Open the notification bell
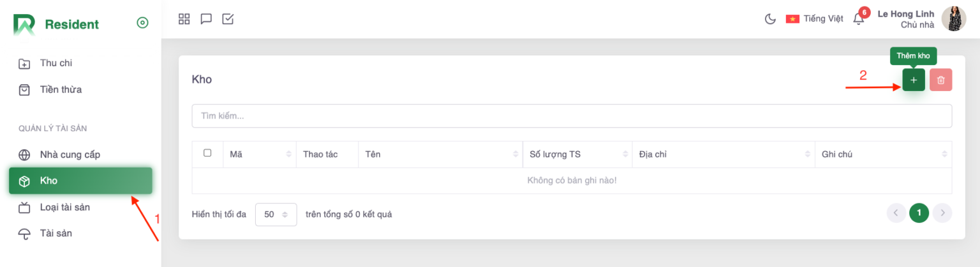The image size is (980, 267). pos(859,19)
